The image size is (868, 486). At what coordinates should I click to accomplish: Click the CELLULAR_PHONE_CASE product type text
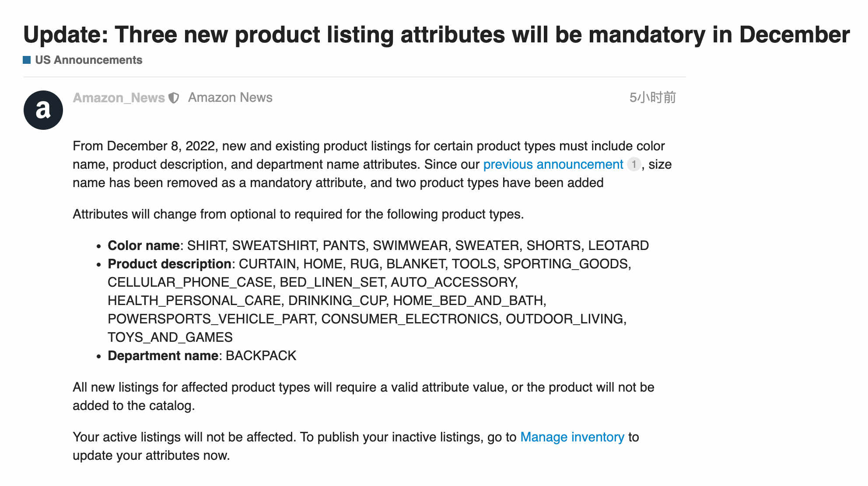tap(190, 282)
